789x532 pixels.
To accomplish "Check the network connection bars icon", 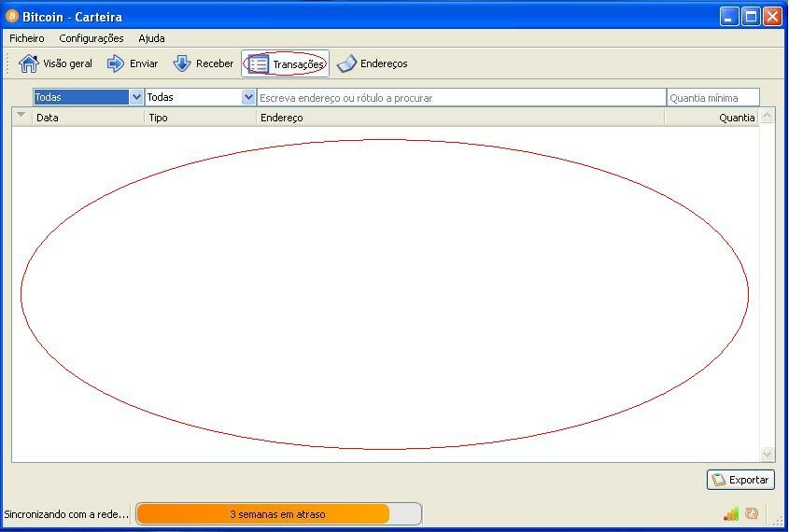I will (x=730, y=514).
